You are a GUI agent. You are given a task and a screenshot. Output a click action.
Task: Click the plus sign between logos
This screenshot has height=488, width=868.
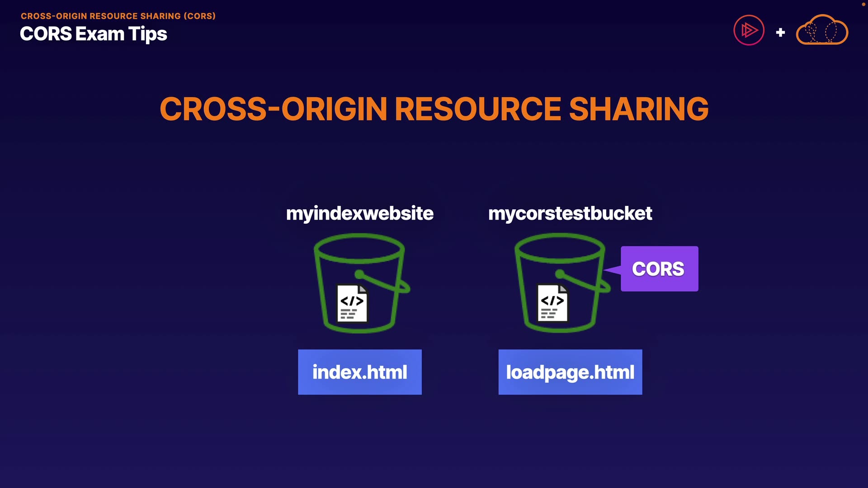780,33
